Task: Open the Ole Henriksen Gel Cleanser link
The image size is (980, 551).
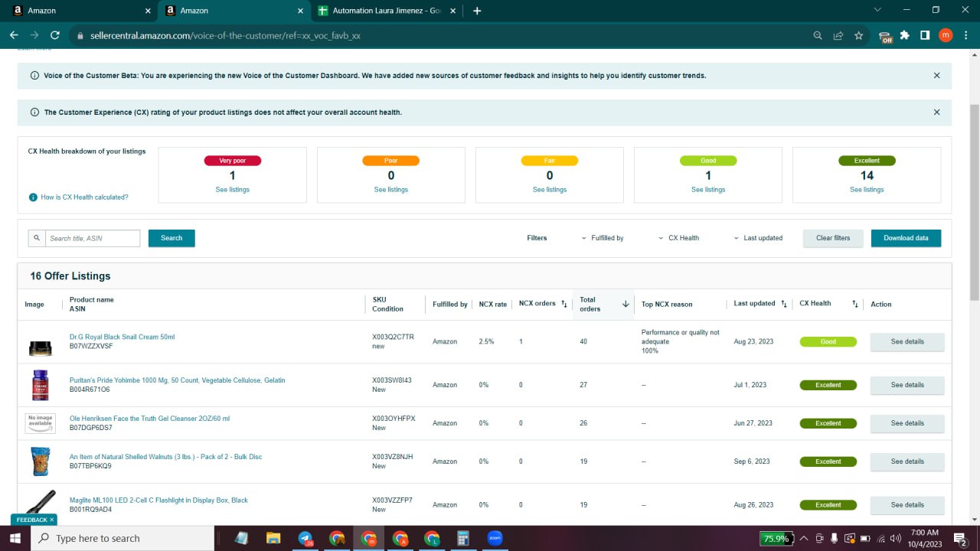Action: [x=149, y=419]
